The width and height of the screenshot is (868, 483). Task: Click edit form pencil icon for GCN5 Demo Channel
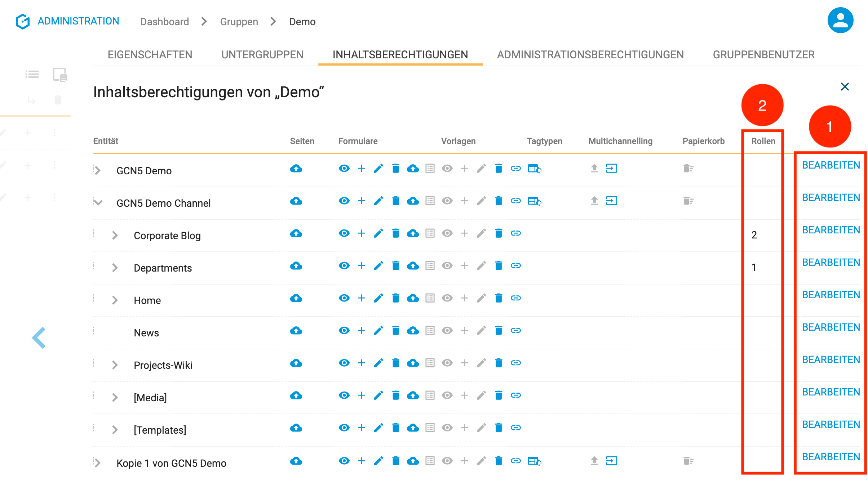(x=378, y=201)
